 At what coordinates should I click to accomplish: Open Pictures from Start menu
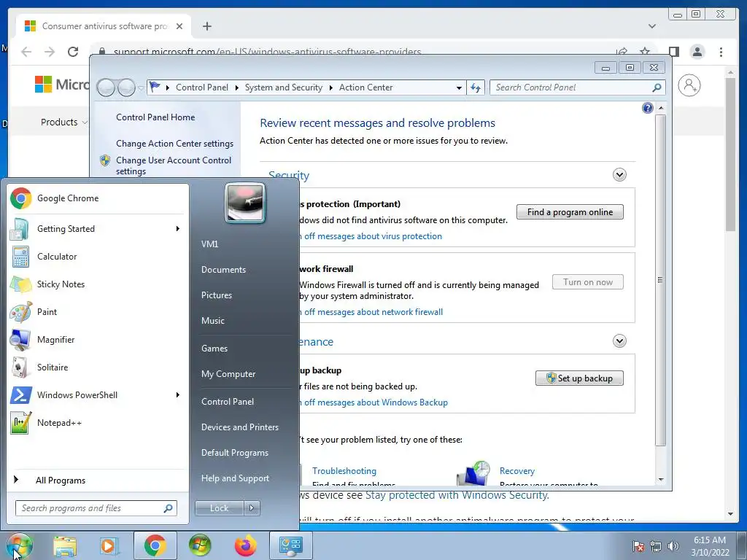216,295
